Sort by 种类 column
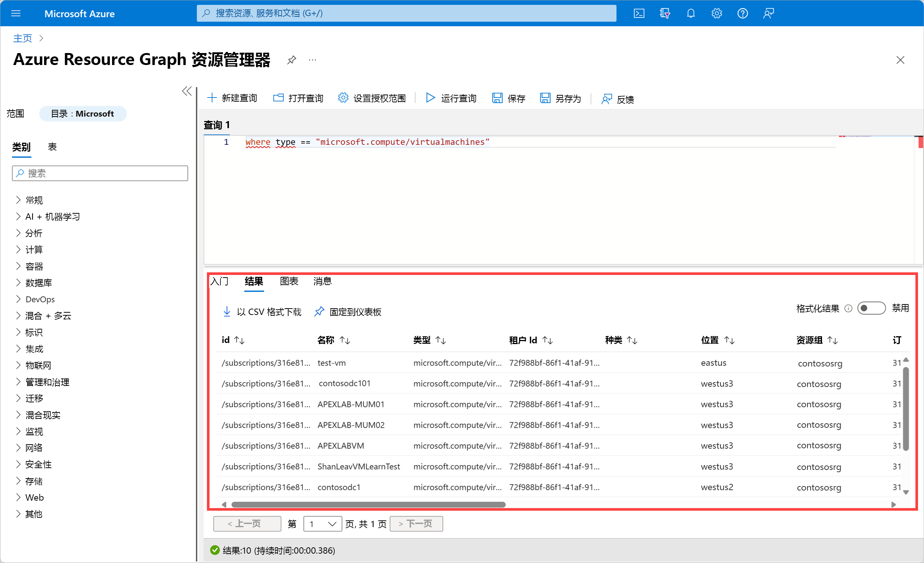 click(632, 340)
